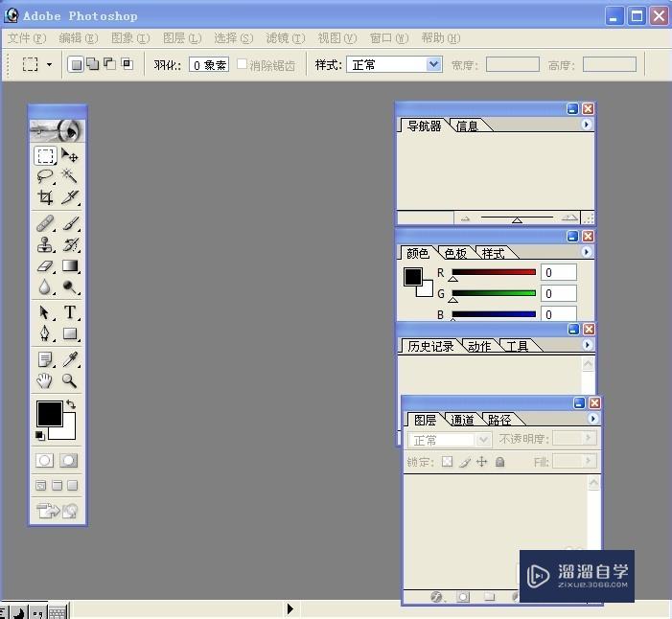Select the Pen tool
Viewport: 672px width, 619px height.
point(45,333)
